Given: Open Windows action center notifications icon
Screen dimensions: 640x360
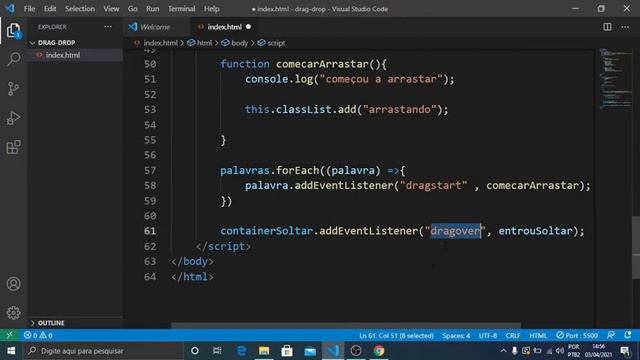Looking at the screenshot, I should 625,351.
